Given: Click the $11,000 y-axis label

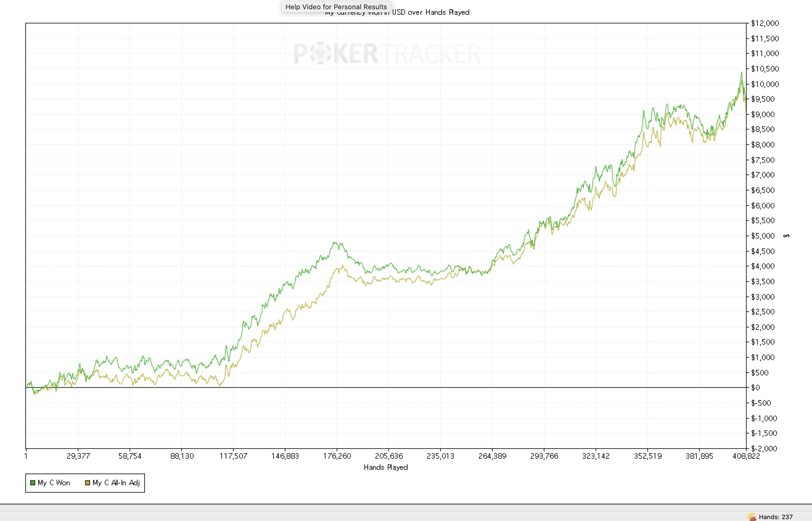Looking at the screenshot, I should [x=765, y=53].
